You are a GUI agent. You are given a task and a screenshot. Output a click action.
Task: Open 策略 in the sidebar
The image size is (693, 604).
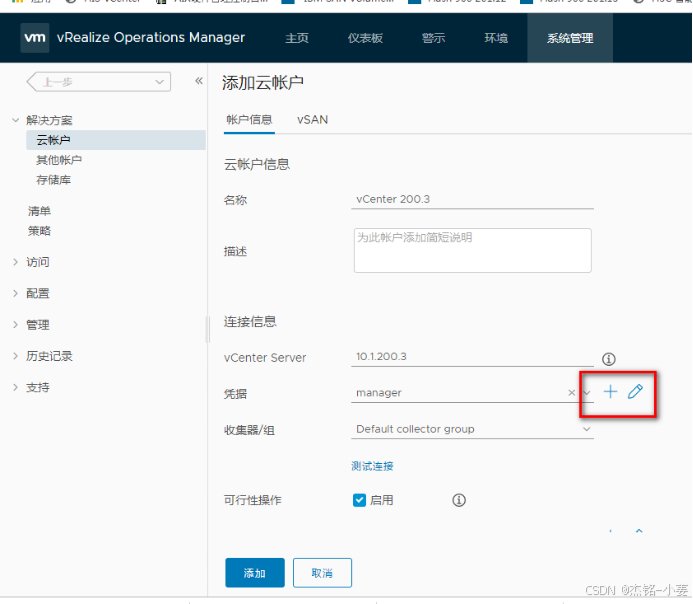point(39,230)
